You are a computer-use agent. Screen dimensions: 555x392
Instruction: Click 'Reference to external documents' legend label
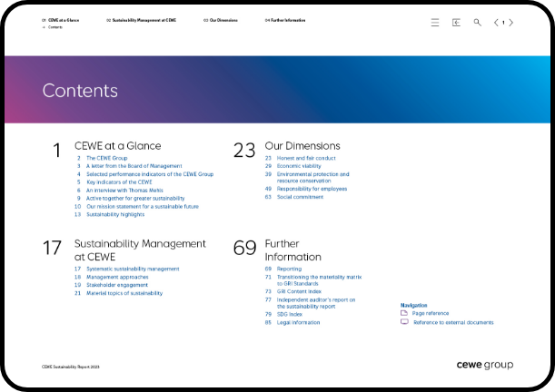coord(453,322)
